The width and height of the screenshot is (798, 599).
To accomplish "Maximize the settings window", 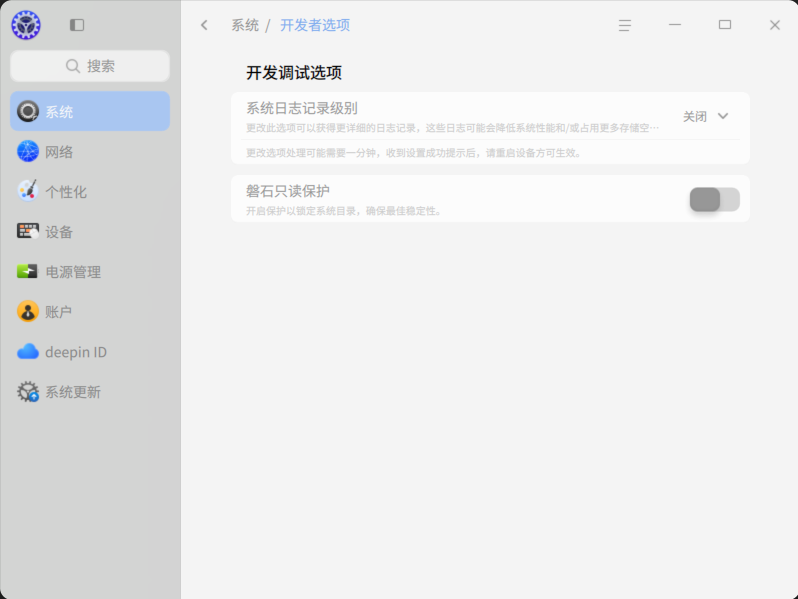I will click(x=725, y=24).
